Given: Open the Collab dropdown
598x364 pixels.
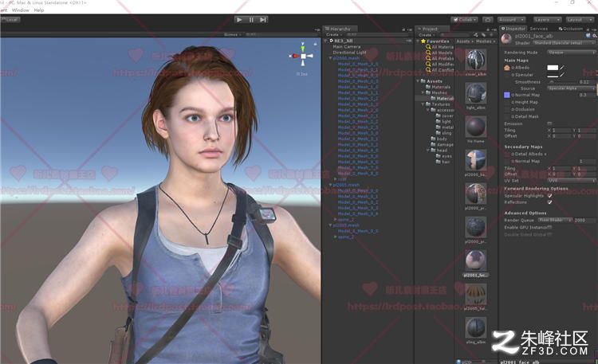Looking at the screenshot, I should [465, 20].
